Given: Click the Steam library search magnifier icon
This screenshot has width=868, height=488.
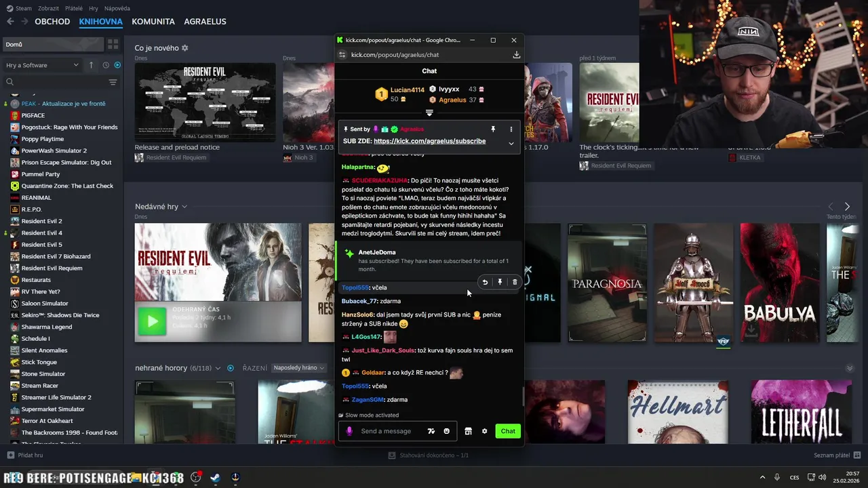Looking at the screenshot, I should (x=9, y=82).
